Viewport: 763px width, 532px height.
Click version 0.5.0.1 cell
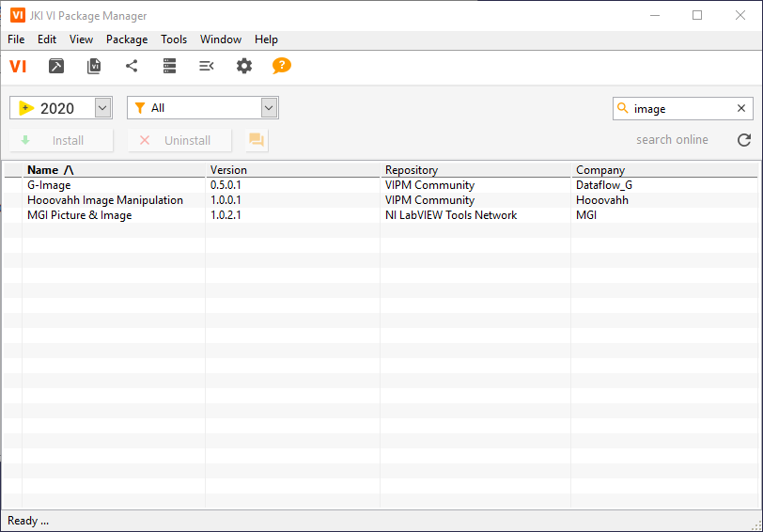(x=226, y=185)
